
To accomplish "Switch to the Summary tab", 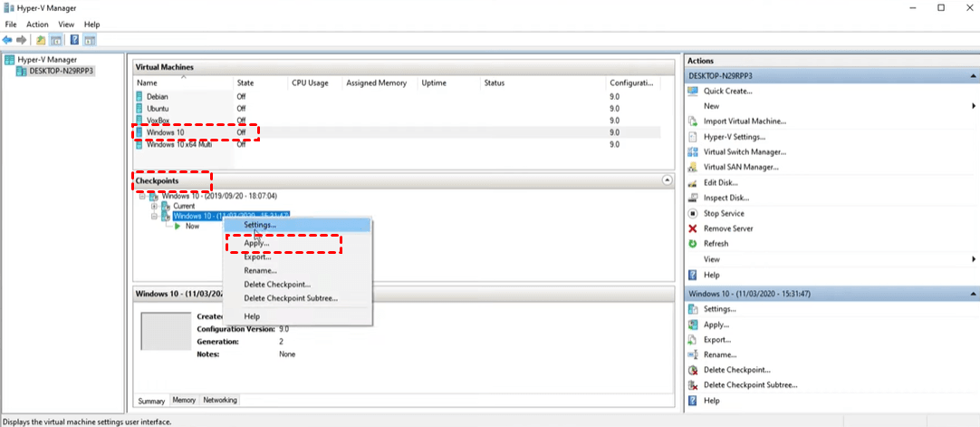I will [x=151, y=401].
